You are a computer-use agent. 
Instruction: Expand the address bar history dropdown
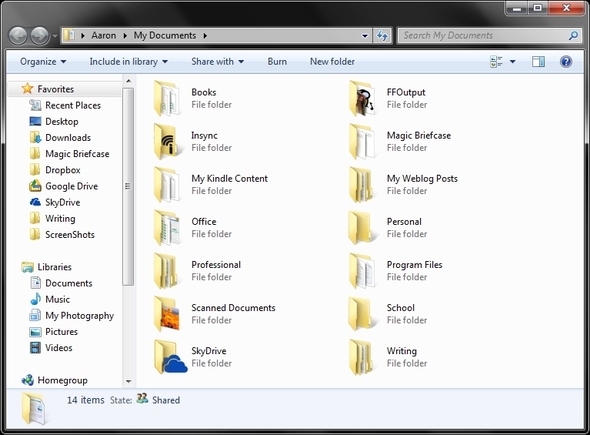pos(365,36)
